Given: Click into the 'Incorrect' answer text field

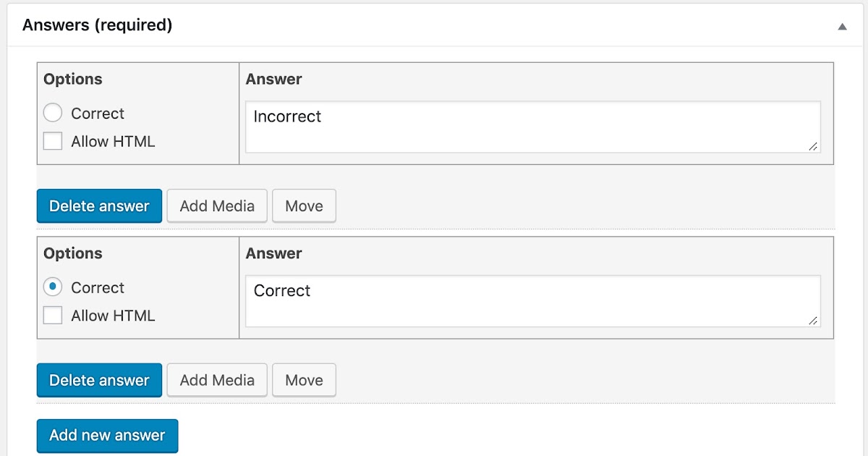Looking at the screenshot, I should pyautogui.click(x=532, y=127).
